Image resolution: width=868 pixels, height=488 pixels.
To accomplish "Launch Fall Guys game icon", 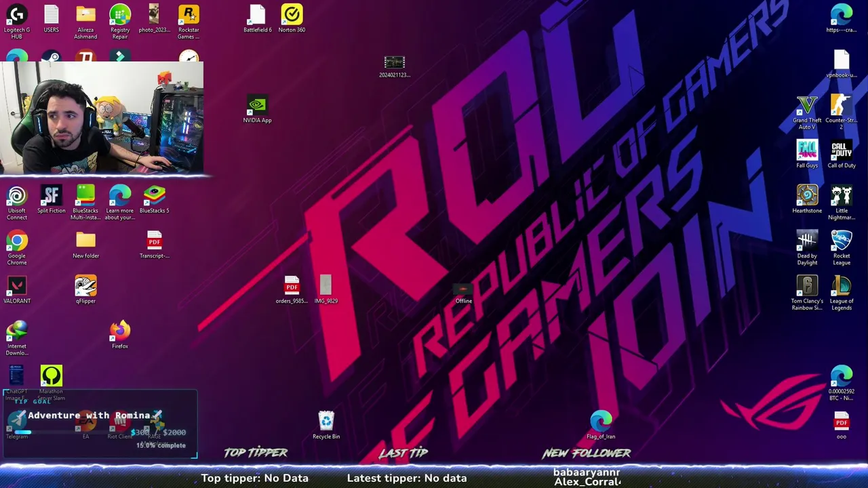I will [807, 155].
